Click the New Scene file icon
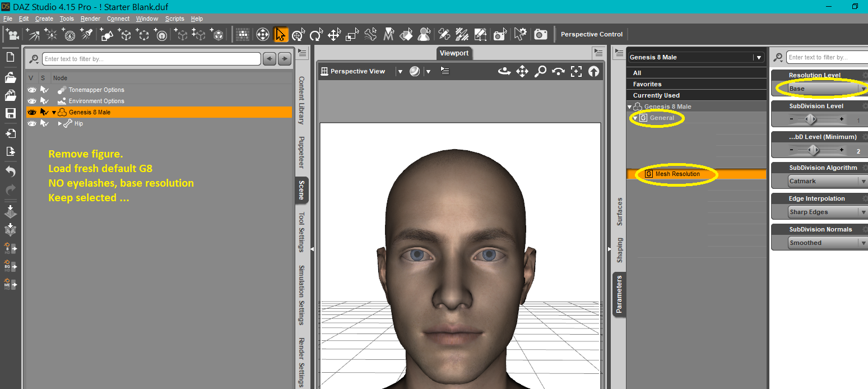Image resolution: width=868 pixels, height=389 pixels. tap(10, 57)
